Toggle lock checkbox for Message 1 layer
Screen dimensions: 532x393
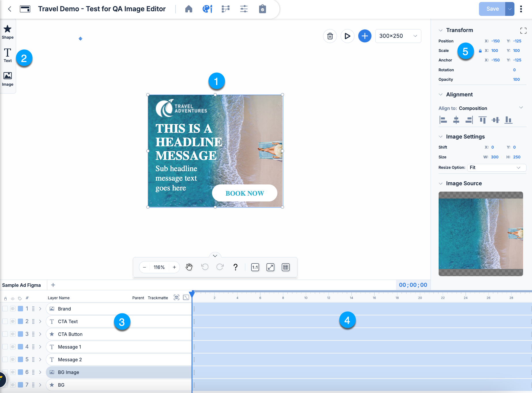pos(5,347)
